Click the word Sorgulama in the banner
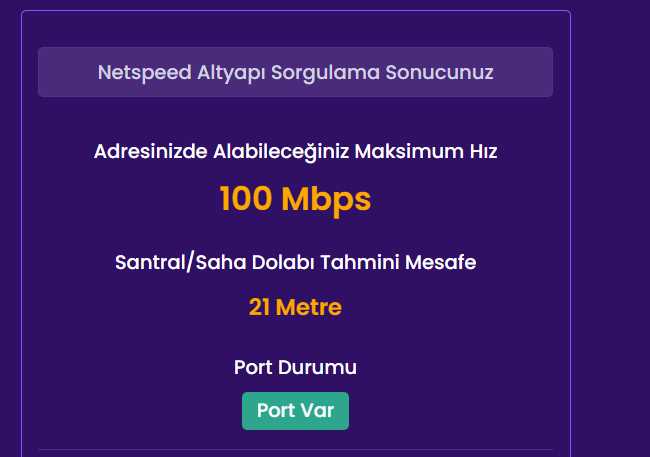650x457 pixels. coord(314,72)
